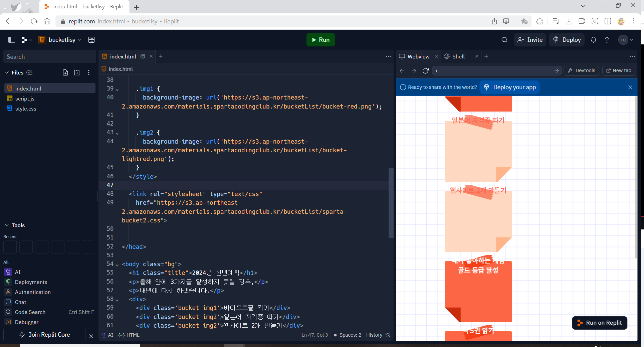Open the Code Search tool

tap(50, 312)
